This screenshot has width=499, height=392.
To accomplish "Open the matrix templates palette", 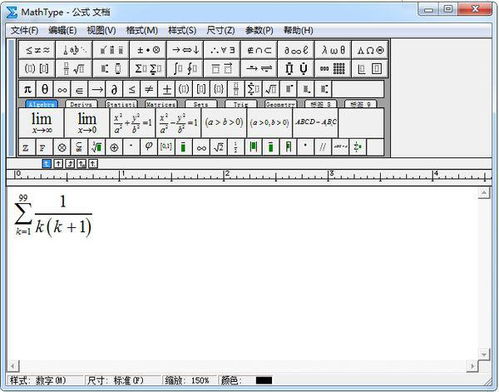I will (x=333, y=69).
